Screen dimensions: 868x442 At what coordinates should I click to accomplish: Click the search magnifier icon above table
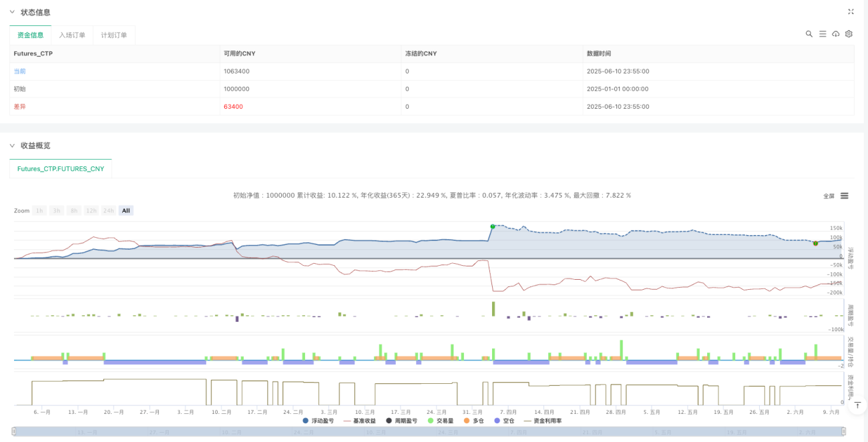(x=809, y=34)
